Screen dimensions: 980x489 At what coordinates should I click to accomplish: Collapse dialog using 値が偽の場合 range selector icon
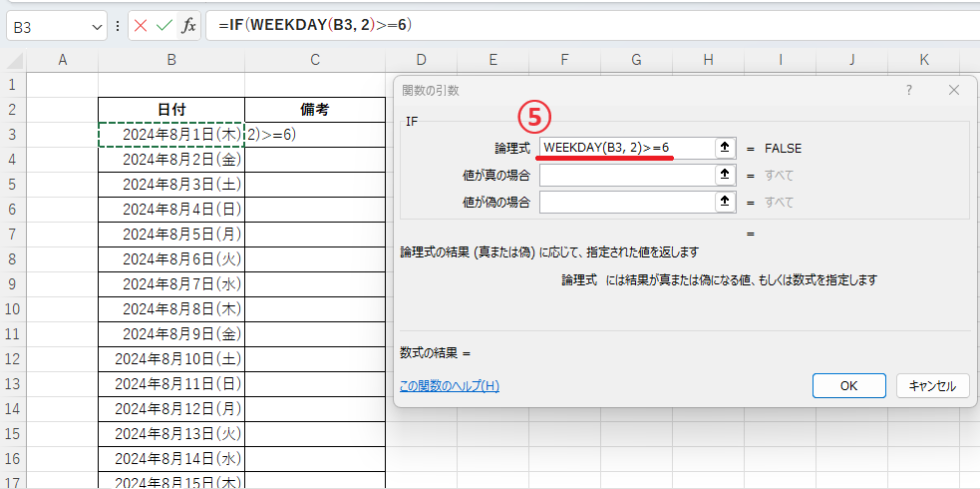[725, 202]
